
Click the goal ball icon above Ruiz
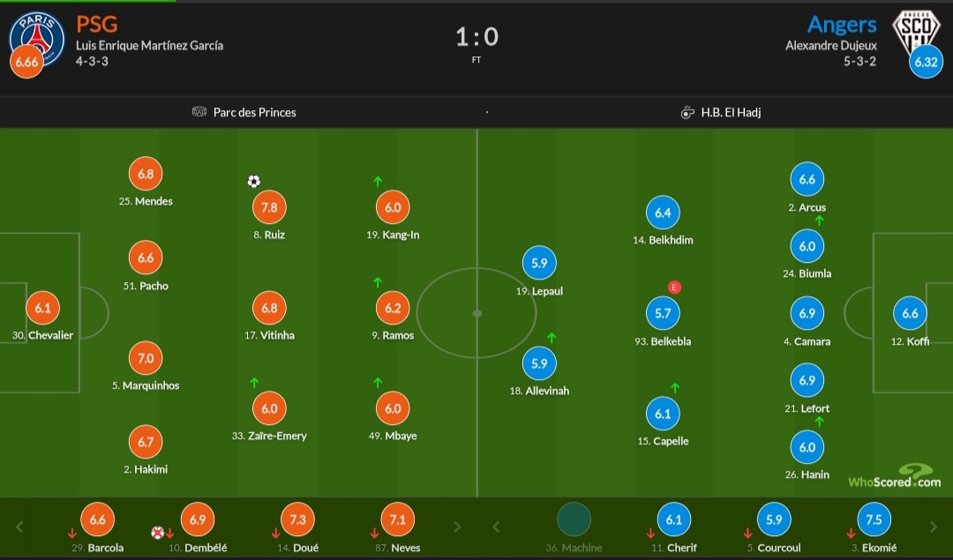(254, 182)
